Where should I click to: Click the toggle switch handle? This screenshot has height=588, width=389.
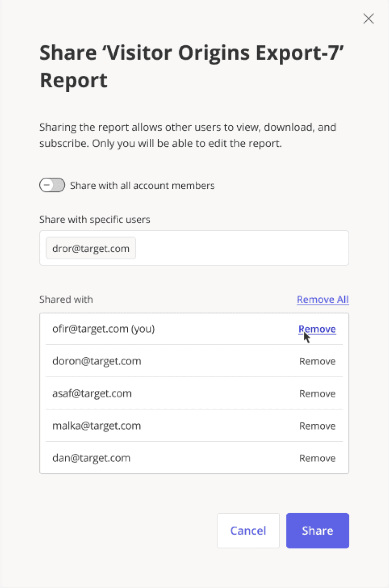[47, 185]
